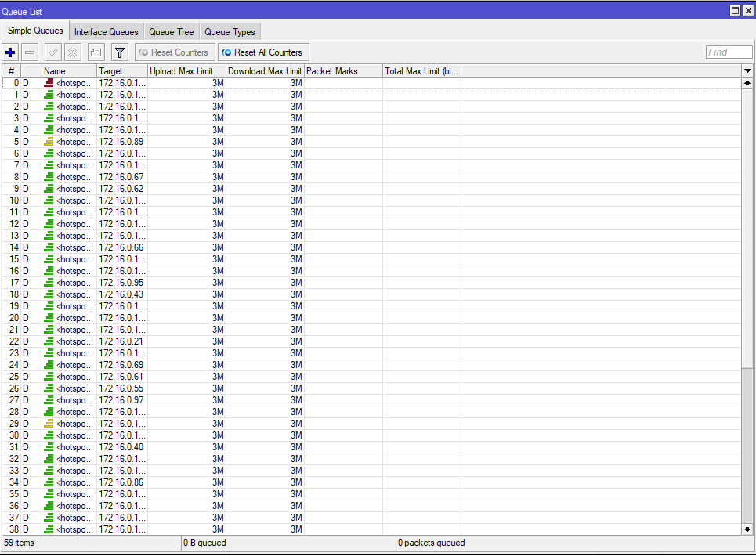Viewport: 756px width, 556px height.
Task: Remove selected queue with minus icon
Action: [x=30, y=52]
